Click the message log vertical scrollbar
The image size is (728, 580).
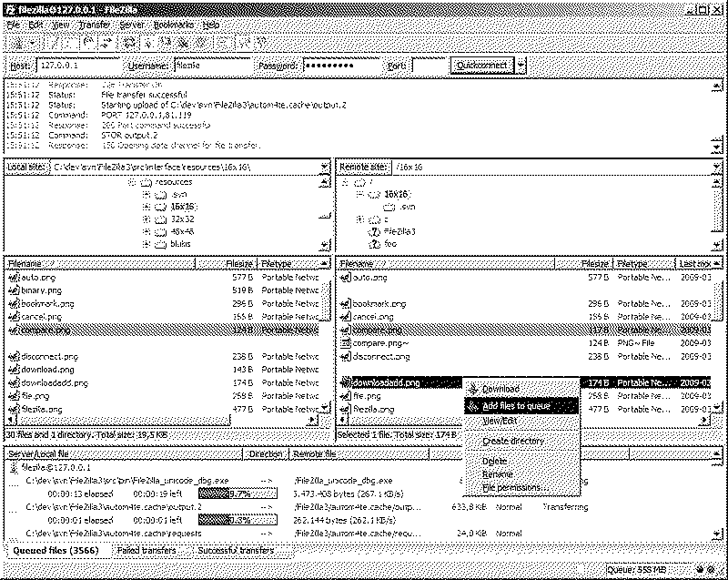click(x=718, y=118)
